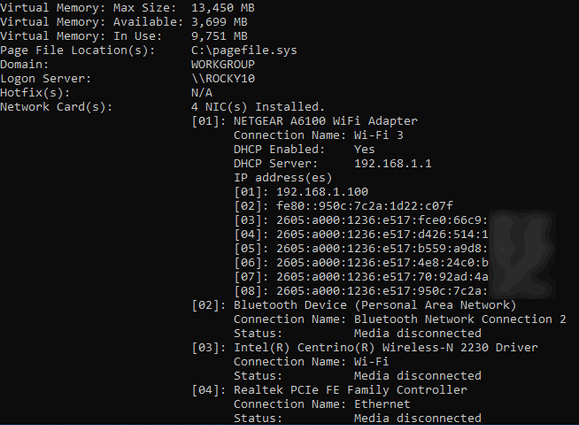Click the 4 NIC(s) Installed text

(258, 107)
